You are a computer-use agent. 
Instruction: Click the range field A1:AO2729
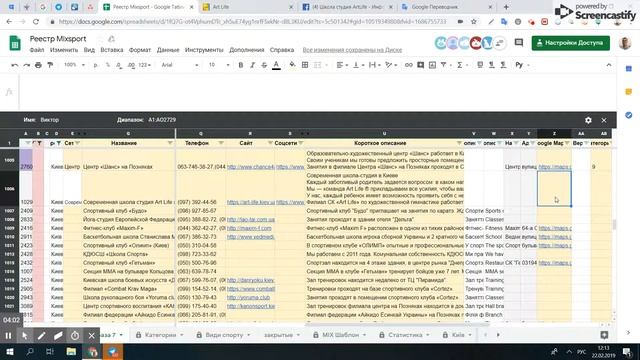(162, 120)
